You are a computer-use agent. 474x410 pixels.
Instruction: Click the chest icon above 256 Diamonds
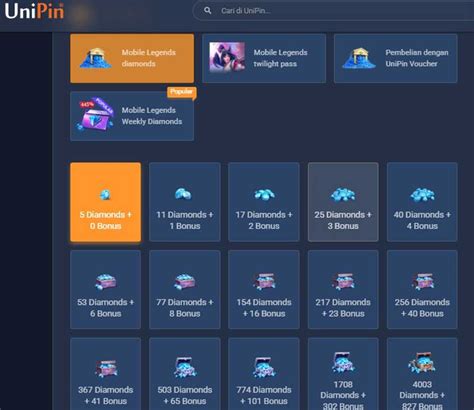tap(422, 281)
